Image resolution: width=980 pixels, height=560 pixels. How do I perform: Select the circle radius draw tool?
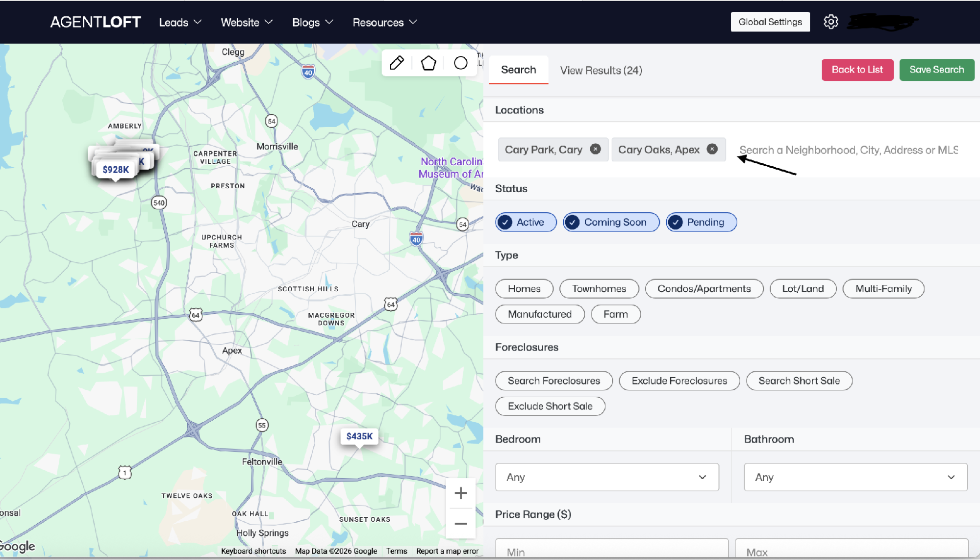pos(460,63)
